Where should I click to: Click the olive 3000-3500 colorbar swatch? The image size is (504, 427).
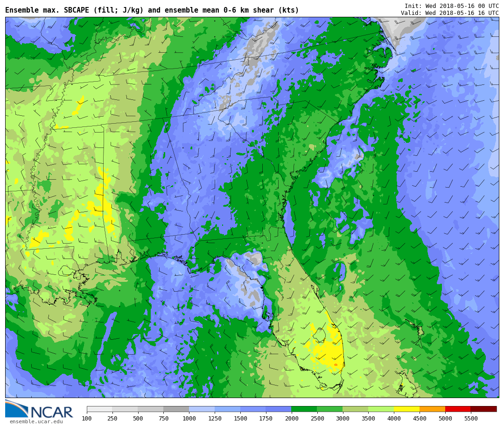[355, 409]
